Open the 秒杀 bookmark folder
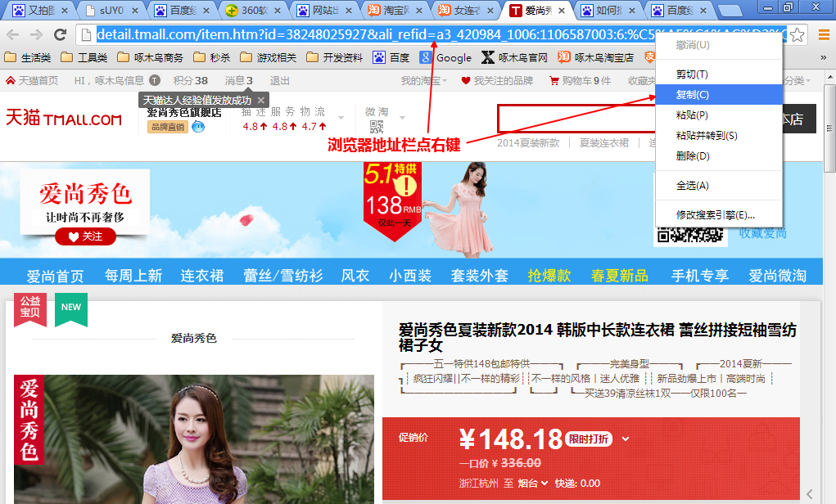836x504 pixels. pyautogui.click(x=212, y=57)
